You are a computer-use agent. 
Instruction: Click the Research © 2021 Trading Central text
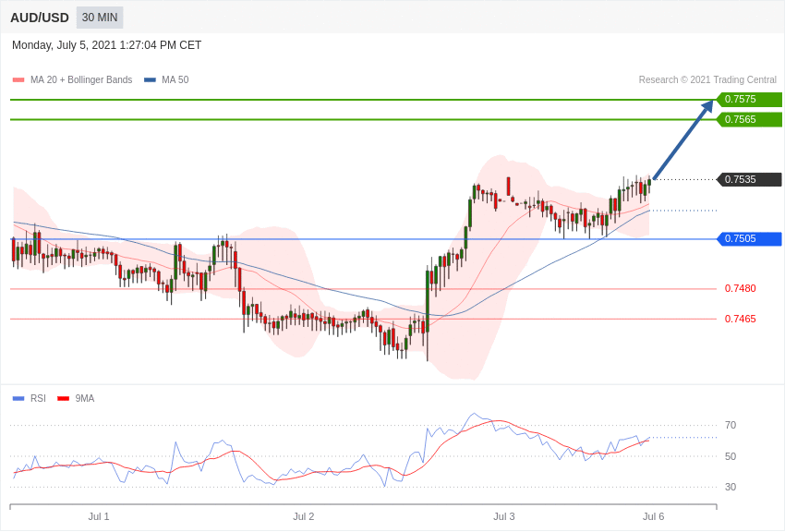[707, 80]
